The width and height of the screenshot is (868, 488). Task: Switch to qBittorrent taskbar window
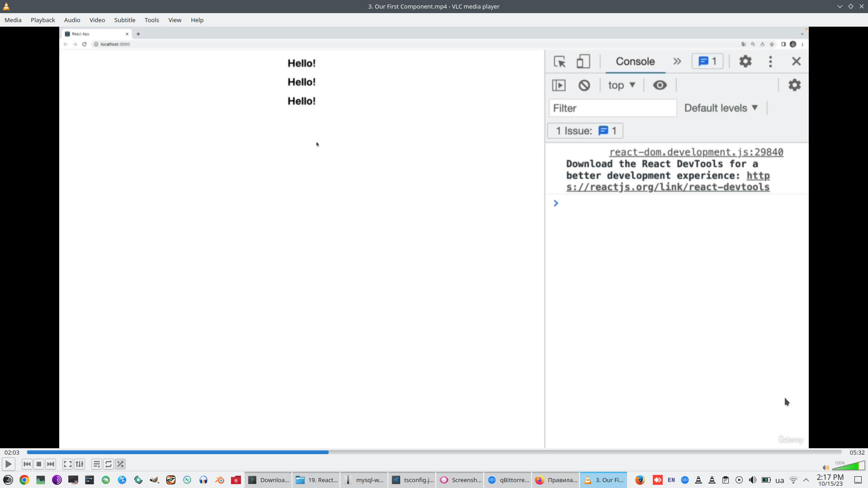(508, 480)
